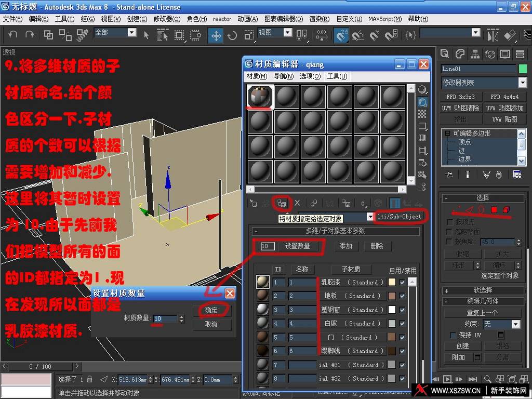The image size is (532, 399).
Task: Open the 文件(F) menu
Action: pos(12,19)
